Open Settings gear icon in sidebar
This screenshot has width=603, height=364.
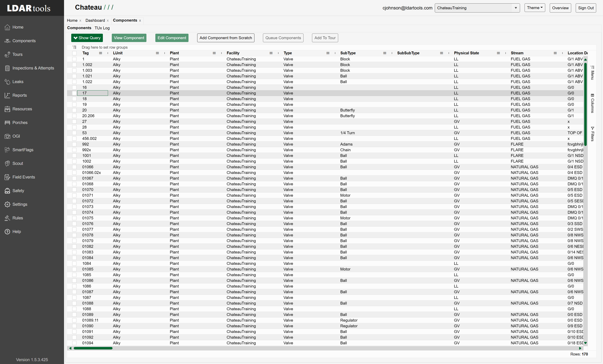pos(7,204)
